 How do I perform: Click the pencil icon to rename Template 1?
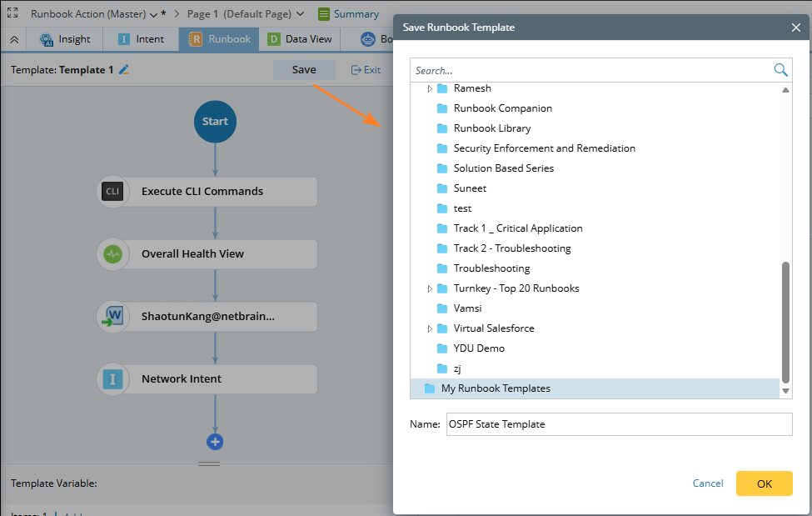[x=124, y=70]
